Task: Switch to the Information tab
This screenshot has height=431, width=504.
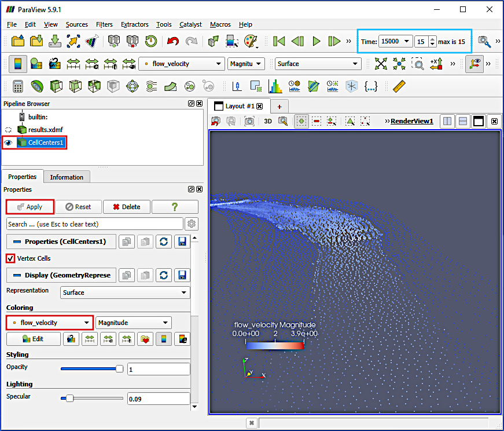Action: pyautogui.click(x=66, y=177)
